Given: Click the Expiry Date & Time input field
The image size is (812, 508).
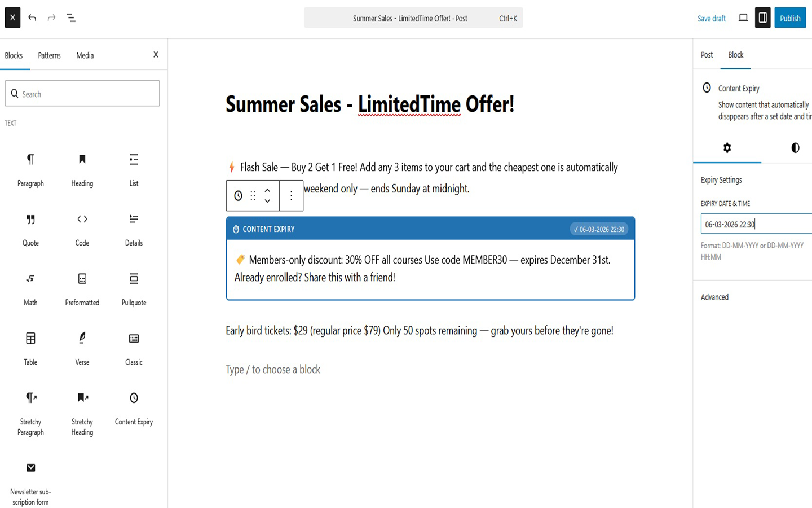Looking at the screenshot, I should [756, 224].
